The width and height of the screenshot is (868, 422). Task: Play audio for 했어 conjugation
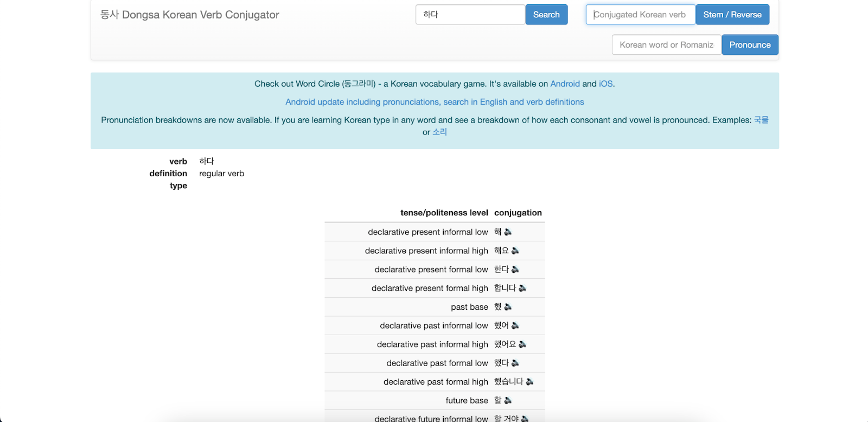coord(515,325)
